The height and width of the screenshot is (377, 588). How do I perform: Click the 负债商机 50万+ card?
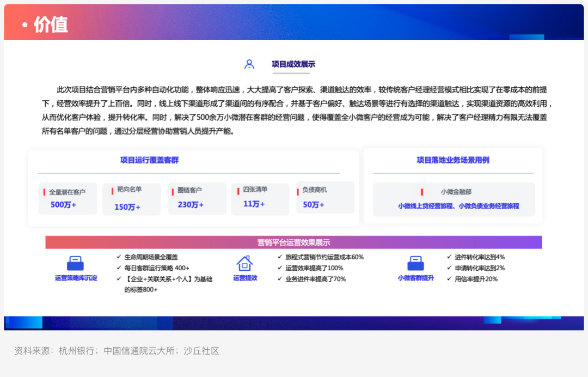coord(325,197)
